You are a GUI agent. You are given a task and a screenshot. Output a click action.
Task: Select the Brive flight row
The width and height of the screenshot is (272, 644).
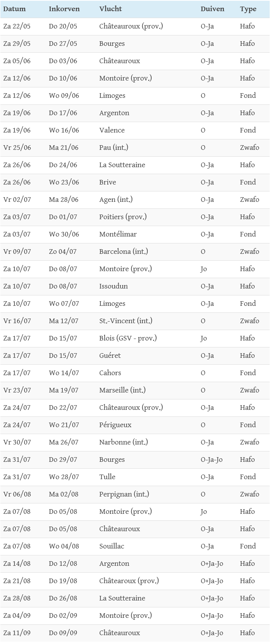[x=108, y=182]
